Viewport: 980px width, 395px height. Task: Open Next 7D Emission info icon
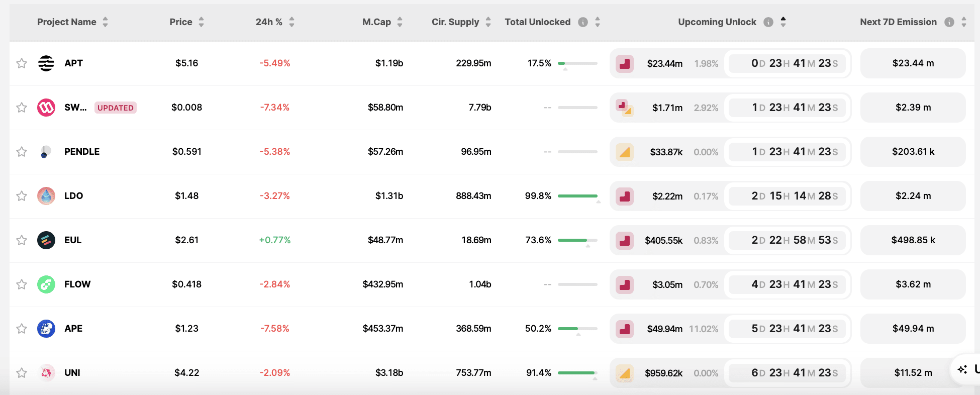point(949,22)
